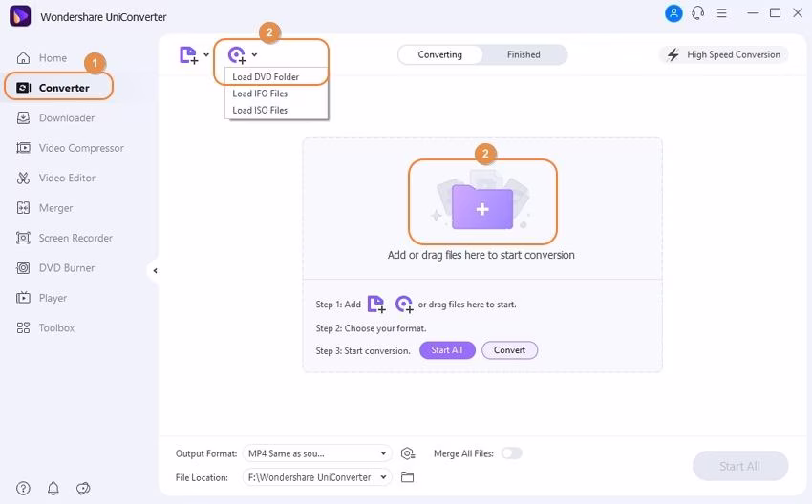Open Screen Recorder in the sidebar
Image resolution: width=812 pixels, height=504 pixels.
tap(75, 238)
